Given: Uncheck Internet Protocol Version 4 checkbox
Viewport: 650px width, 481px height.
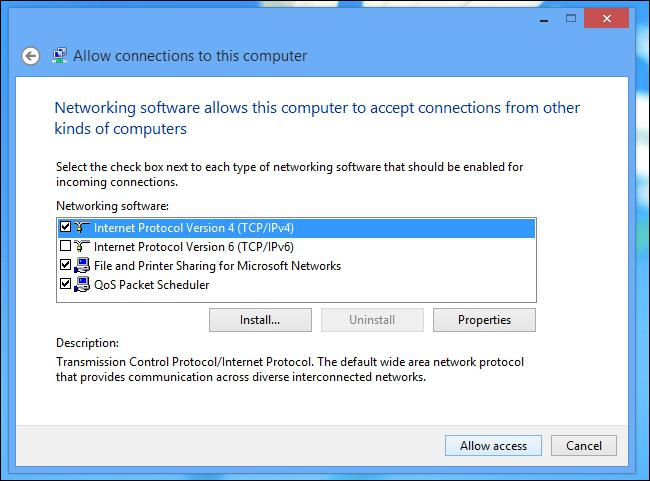Looking at the screenshot, I should 65,227.
